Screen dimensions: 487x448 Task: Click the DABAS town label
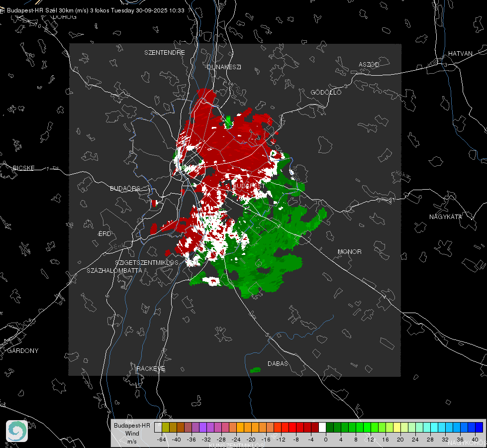[278, 363]
